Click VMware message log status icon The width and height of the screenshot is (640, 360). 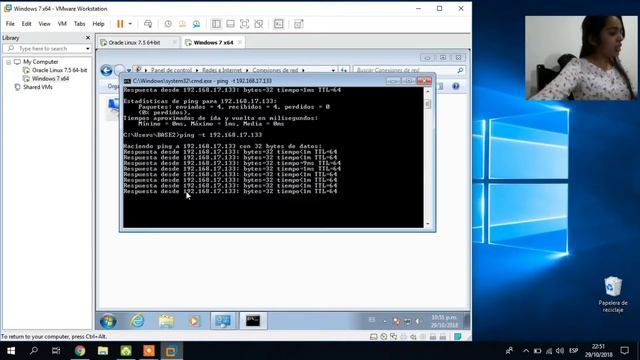(x=458, y=337)
